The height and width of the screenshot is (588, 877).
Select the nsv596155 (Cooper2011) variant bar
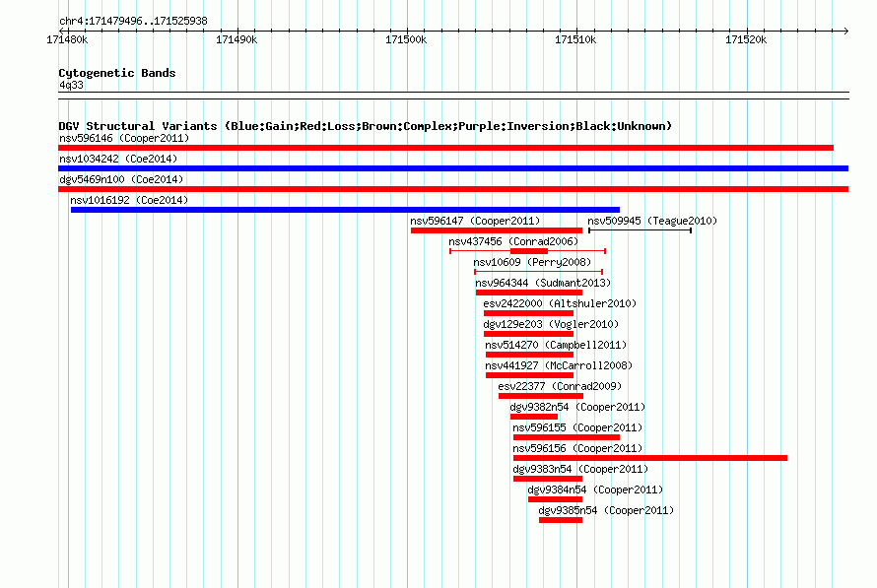click(567, 437)
